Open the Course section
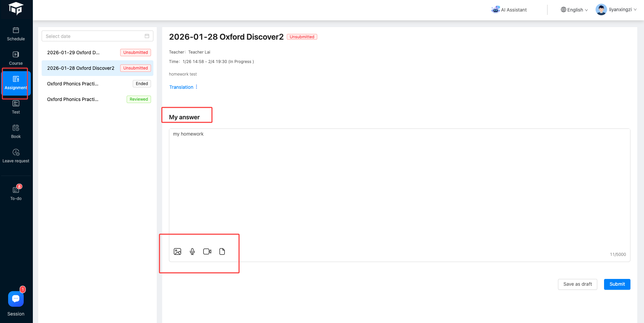Image resolution: width=644 pixels, height=323 pixels. (x=16, y=58)
